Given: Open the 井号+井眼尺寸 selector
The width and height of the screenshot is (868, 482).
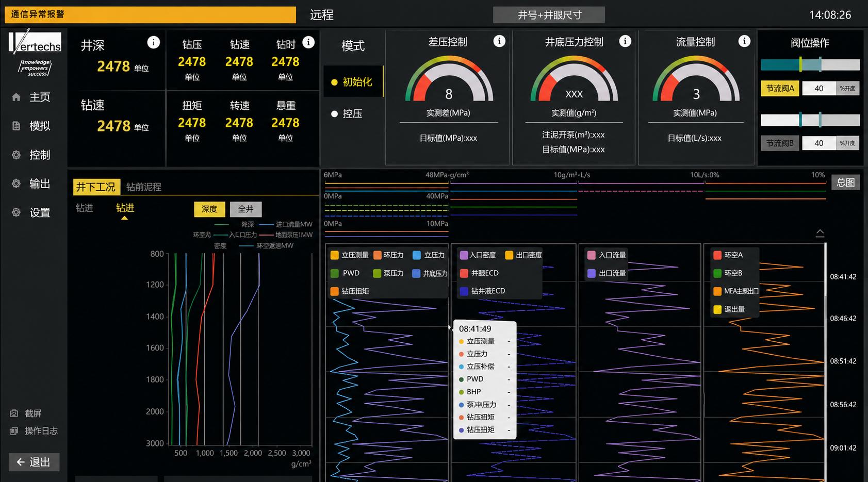Looking at the screenshot, I should click(549, 15).
